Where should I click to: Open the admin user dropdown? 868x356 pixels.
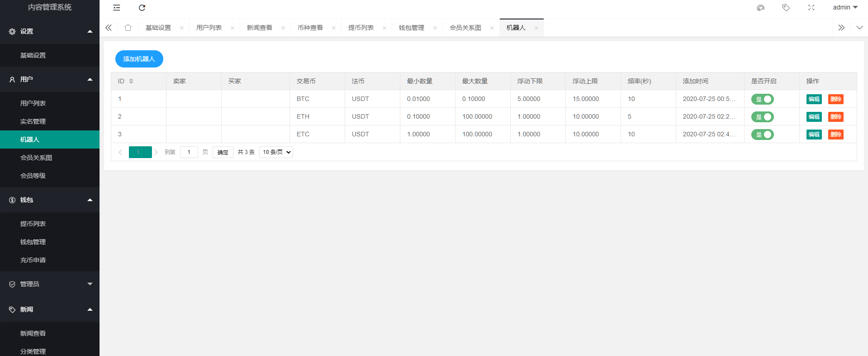coord(845,7)
